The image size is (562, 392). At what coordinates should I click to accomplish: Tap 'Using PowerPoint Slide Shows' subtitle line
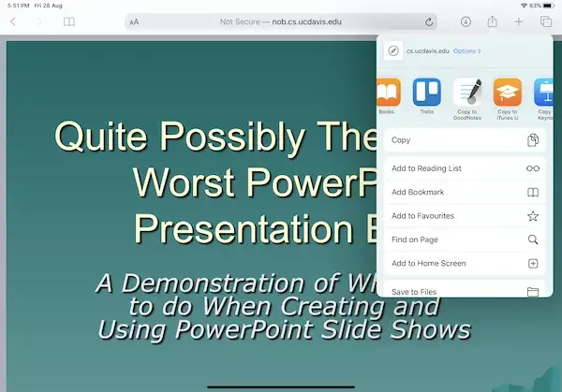pyautogui.click(x=284, y=329)
